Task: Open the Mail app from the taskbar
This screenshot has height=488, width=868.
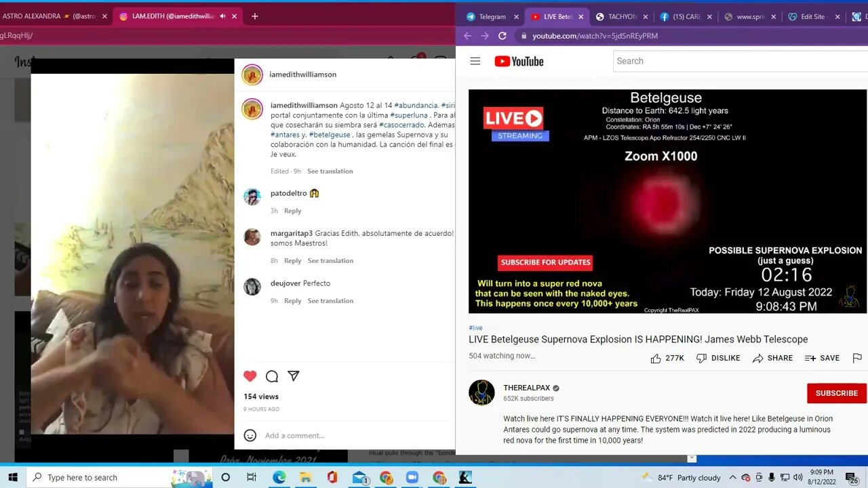Action: pyautogui.click(x=359, y=477)
